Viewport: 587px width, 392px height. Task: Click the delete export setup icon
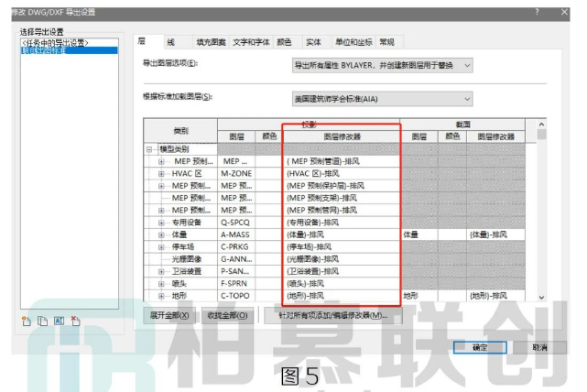76,321
